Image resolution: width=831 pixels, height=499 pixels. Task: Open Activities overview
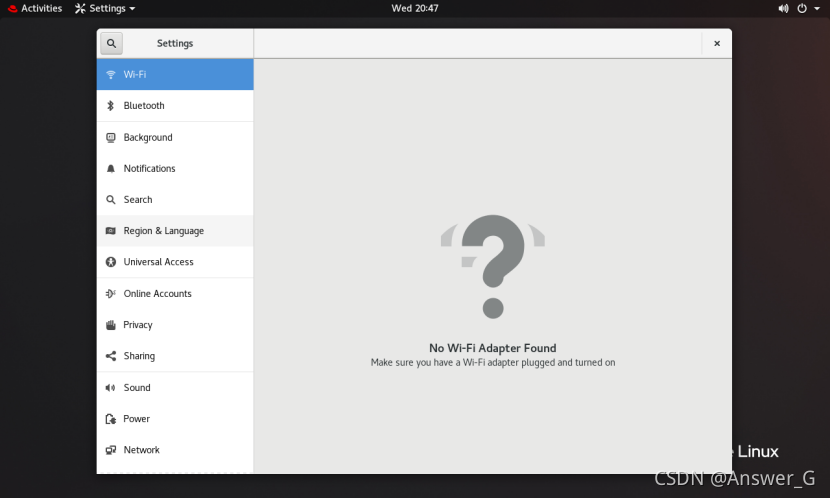35,8
